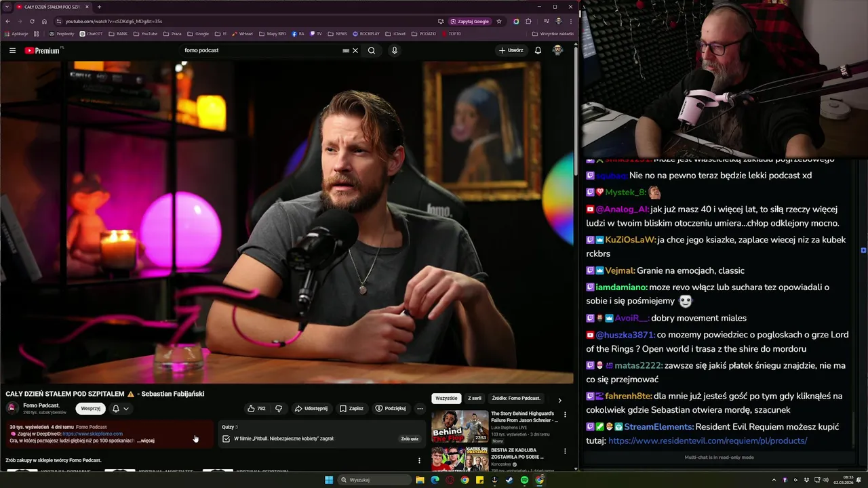Open a new browser tab
The width and height of the screenshot is (868, 488).
[99, 7]
